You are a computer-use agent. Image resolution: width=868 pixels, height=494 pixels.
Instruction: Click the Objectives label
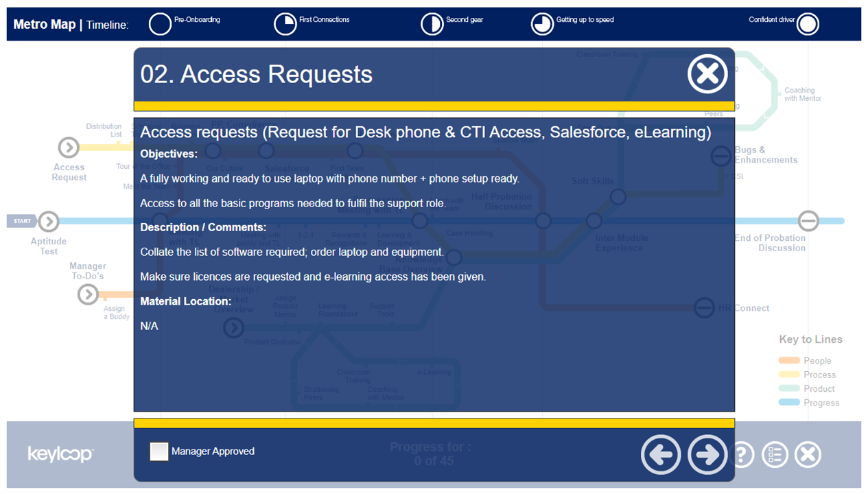pyautogui.click(x=169, y=154)
